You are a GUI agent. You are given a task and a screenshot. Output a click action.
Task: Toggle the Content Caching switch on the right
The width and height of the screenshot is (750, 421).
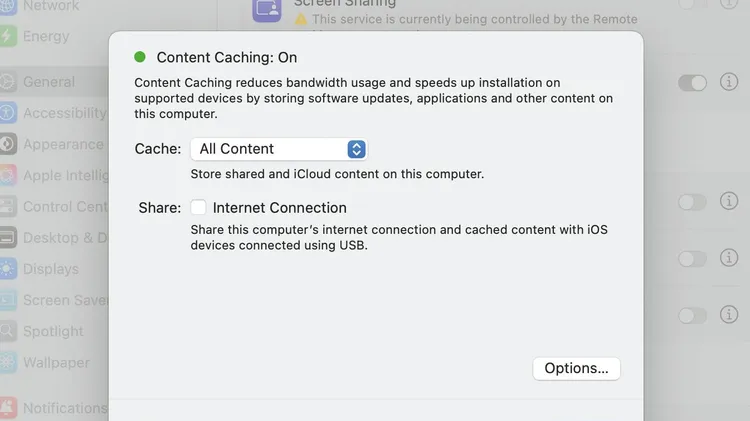(x=692, y=83)
